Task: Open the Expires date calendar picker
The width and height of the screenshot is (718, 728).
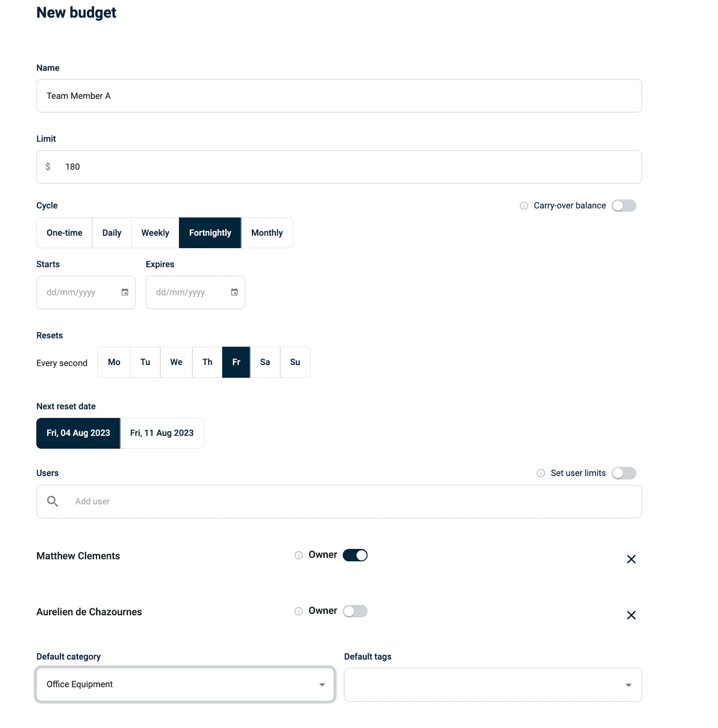Action: click(234, 292)
